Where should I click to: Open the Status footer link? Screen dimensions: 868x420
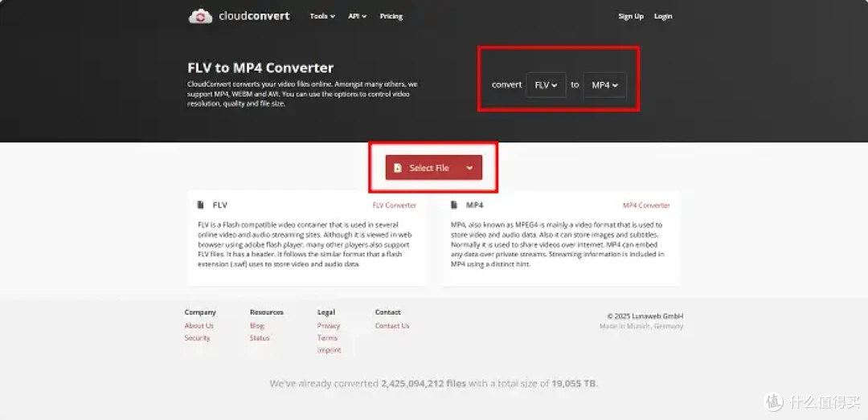click(x=260, y=338)
